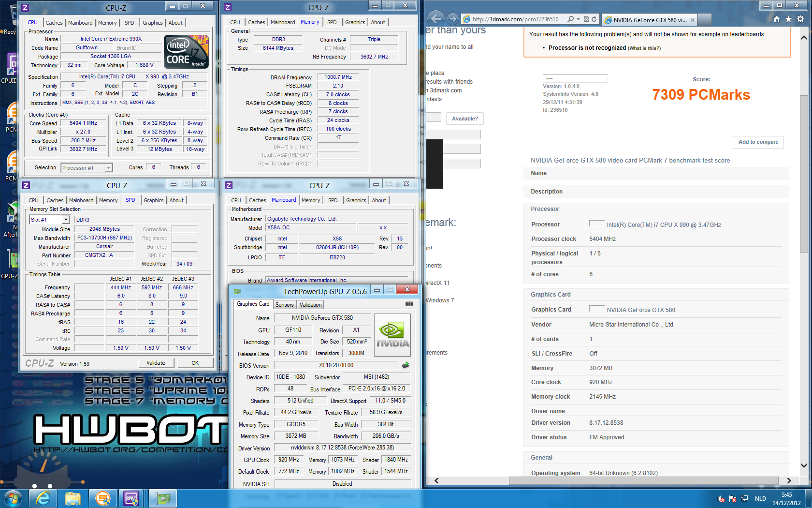This screenshot has height=508, width=812.
Task: Click scroll-up arrow of the browser page
Action: click(x=804, y=37)
